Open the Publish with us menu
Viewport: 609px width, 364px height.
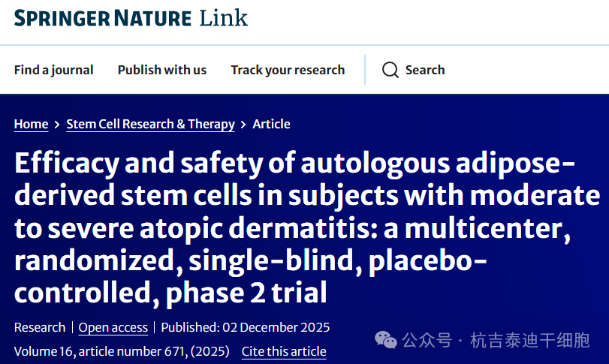tap(162, 70)
